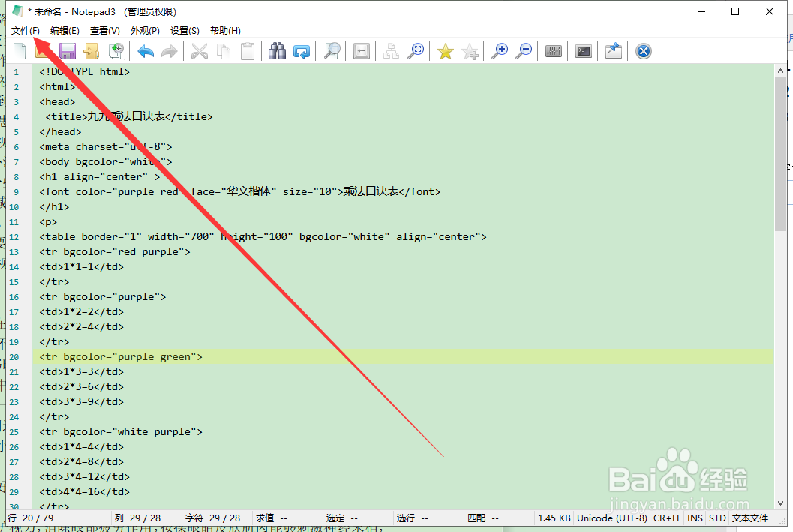Click line 13 '<tr bgcolor="red purple">'
Screen dimensions: 793x532
pyautogui.click(x=115, y=251)
